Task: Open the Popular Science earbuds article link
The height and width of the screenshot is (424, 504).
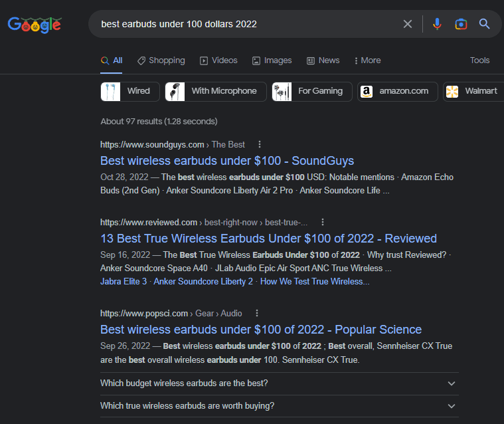Action: click(x=261, y=330)
